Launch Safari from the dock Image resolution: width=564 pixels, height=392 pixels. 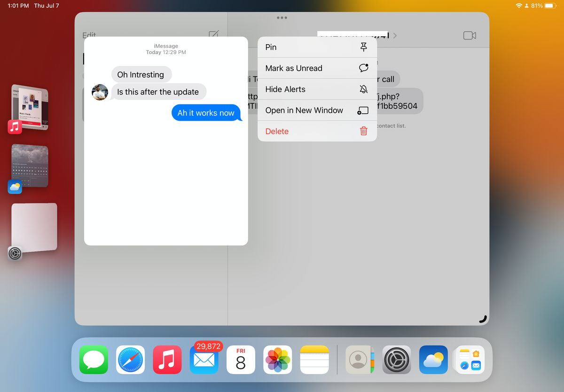tap(130, 359)
